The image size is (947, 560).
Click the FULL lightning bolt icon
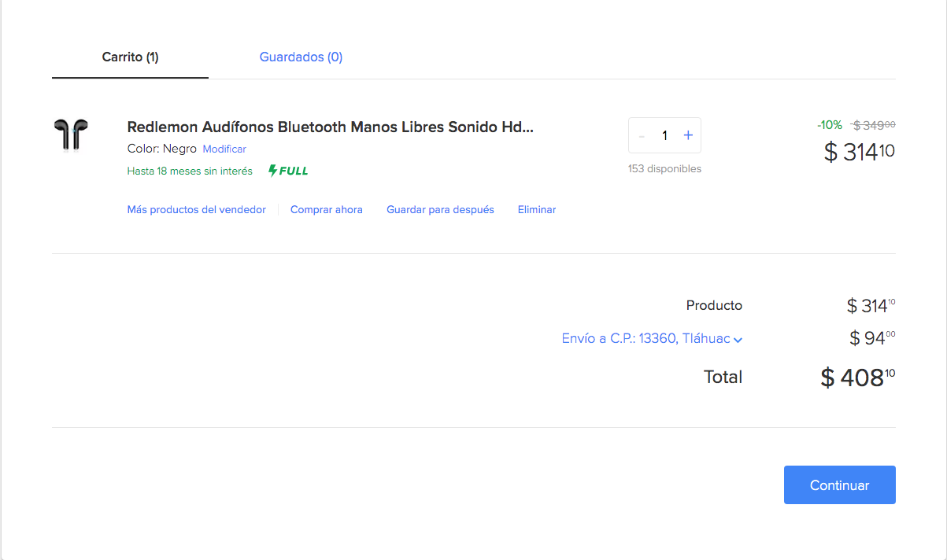point(273,171)
